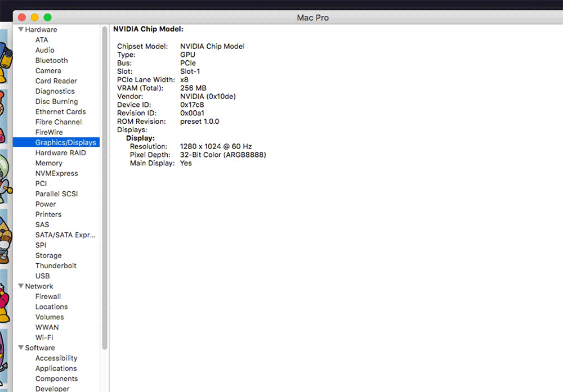Open USB hardware entry
The width and height of the screenshot is (563, 392).
(x=42, y=276)
